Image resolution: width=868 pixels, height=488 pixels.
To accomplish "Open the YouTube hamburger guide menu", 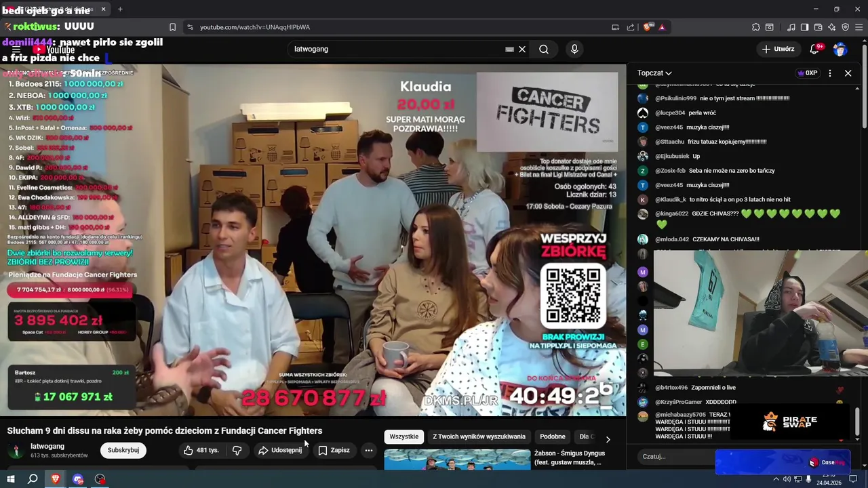I will [16, 49].
